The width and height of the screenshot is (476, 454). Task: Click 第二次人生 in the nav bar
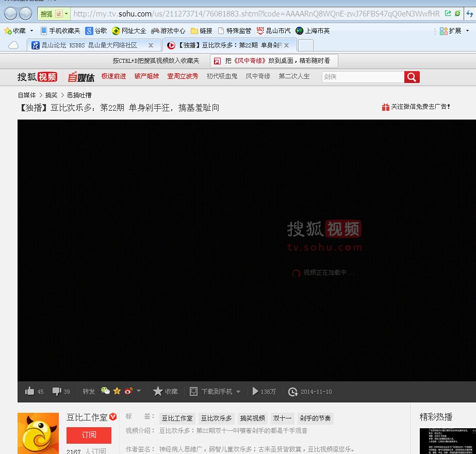pos(294,76)
